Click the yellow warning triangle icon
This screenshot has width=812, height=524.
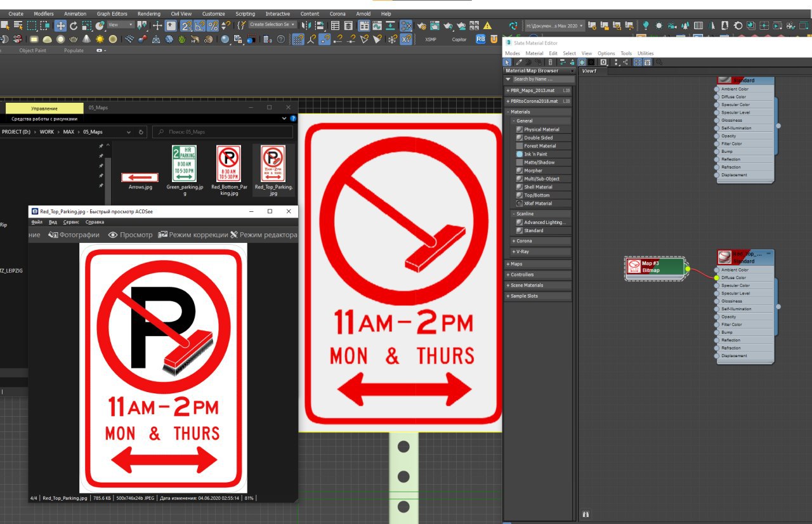[487, 25]
